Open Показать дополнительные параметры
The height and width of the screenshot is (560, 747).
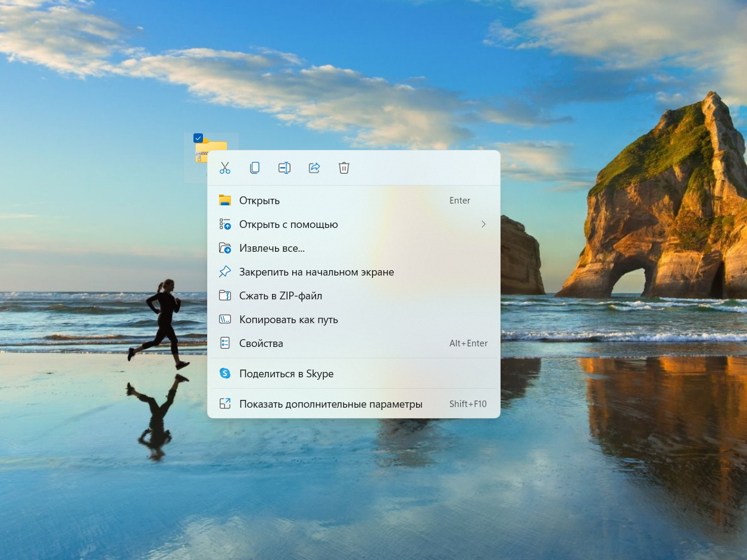coord(330,404)
